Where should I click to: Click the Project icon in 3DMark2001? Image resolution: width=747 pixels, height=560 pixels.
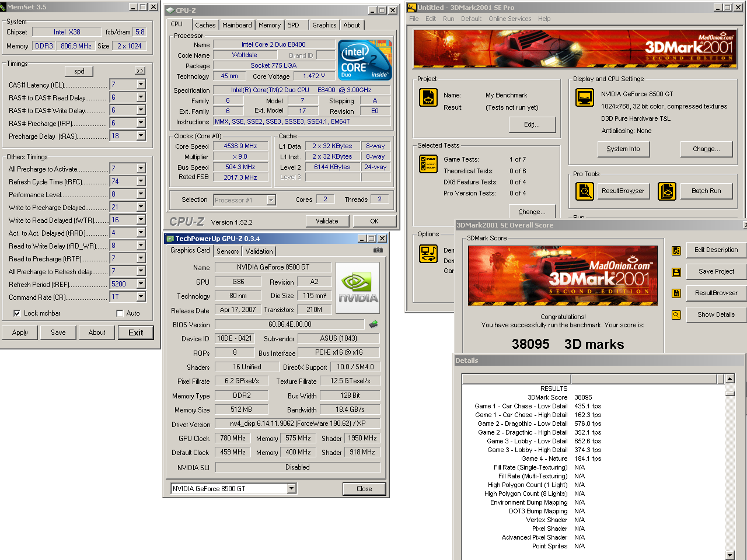point(428,97)
